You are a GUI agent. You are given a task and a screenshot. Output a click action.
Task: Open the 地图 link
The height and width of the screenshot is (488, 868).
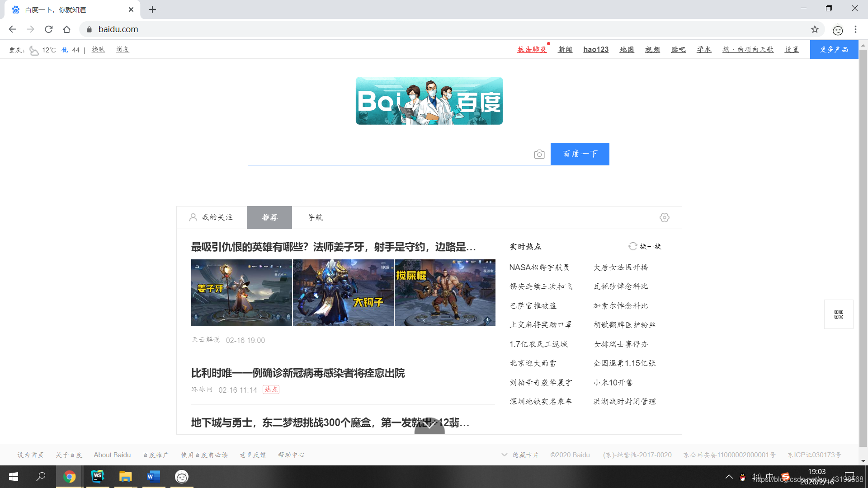click(627, 50)
